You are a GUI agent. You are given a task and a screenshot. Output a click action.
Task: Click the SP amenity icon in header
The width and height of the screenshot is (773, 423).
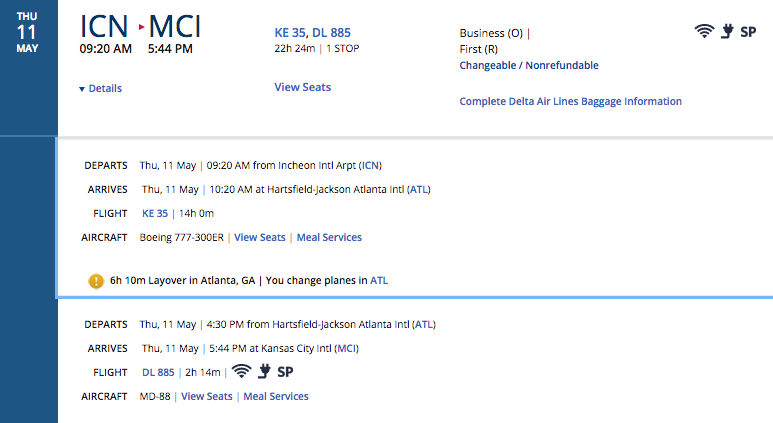click(748, 32)
